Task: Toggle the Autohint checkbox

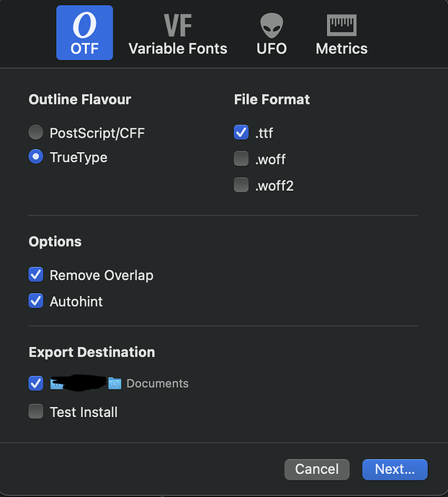Action: click(36, 301)
